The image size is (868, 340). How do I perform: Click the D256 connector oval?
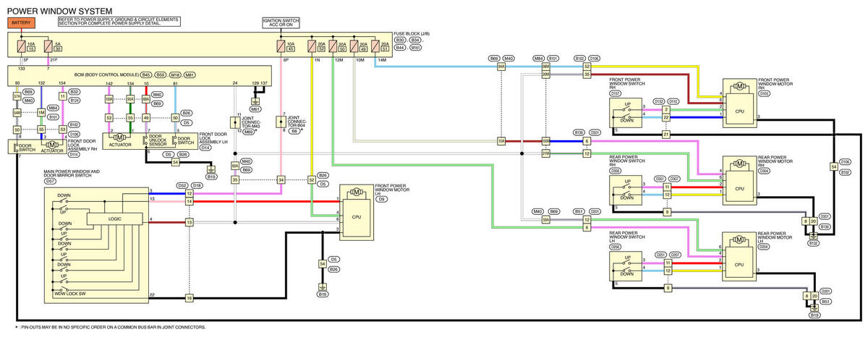click(x=617, y=247)
